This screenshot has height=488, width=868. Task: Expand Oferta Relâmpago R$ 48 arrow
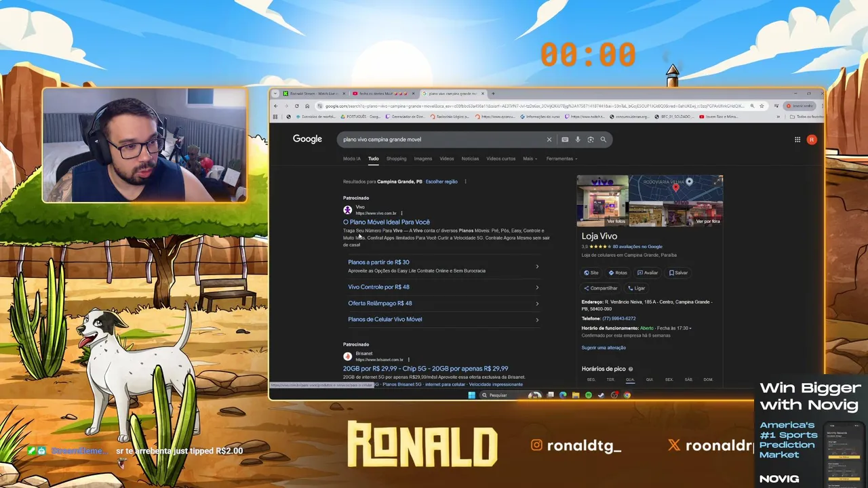(537, 304)
